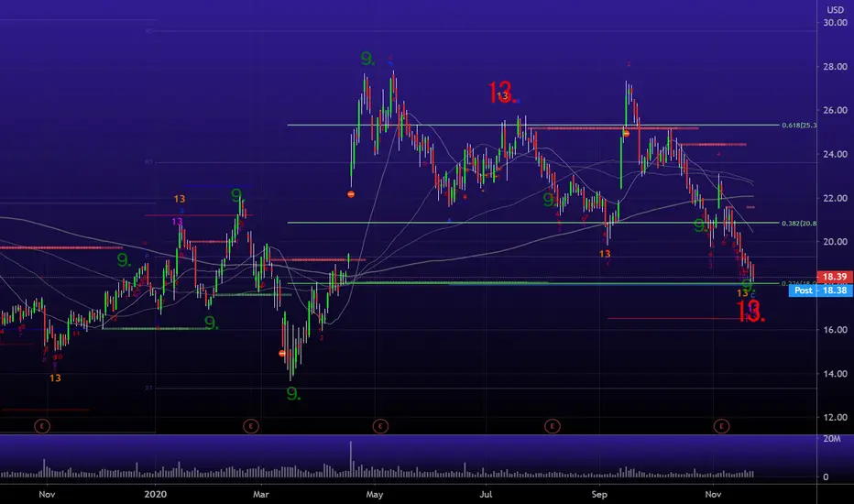Click the 22.00 price axis label
854x504 pixels.
click(x=835, y=198)
